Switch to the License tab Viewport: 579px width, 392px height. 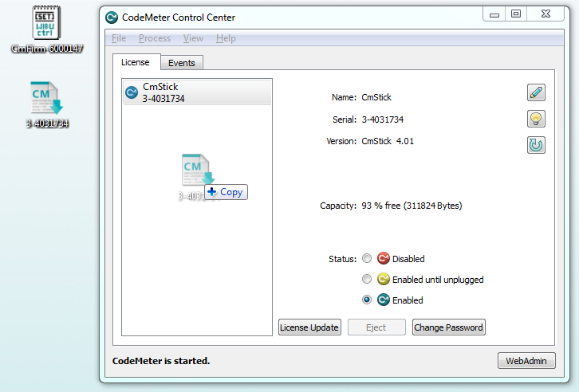136,62
